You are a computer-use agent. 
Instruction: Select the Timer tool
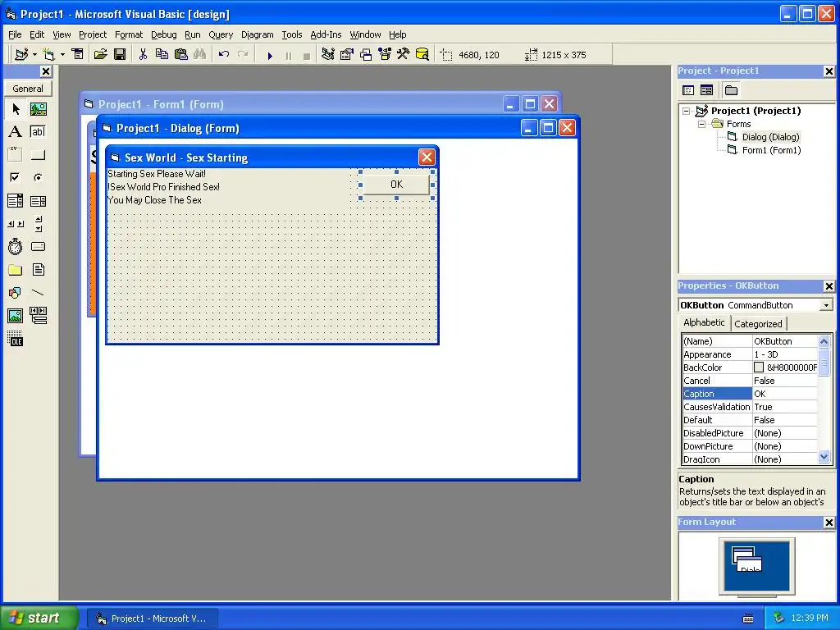[x=16, y=246]
